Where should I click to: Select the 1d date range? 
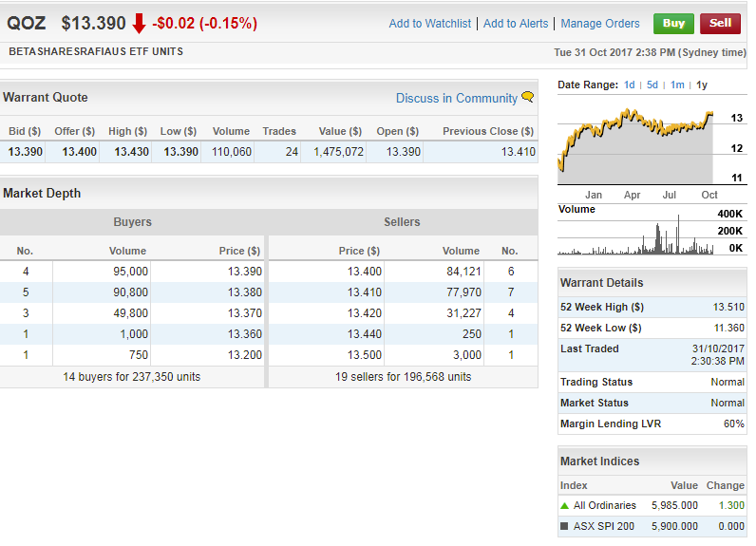click(x=629, y=85)
